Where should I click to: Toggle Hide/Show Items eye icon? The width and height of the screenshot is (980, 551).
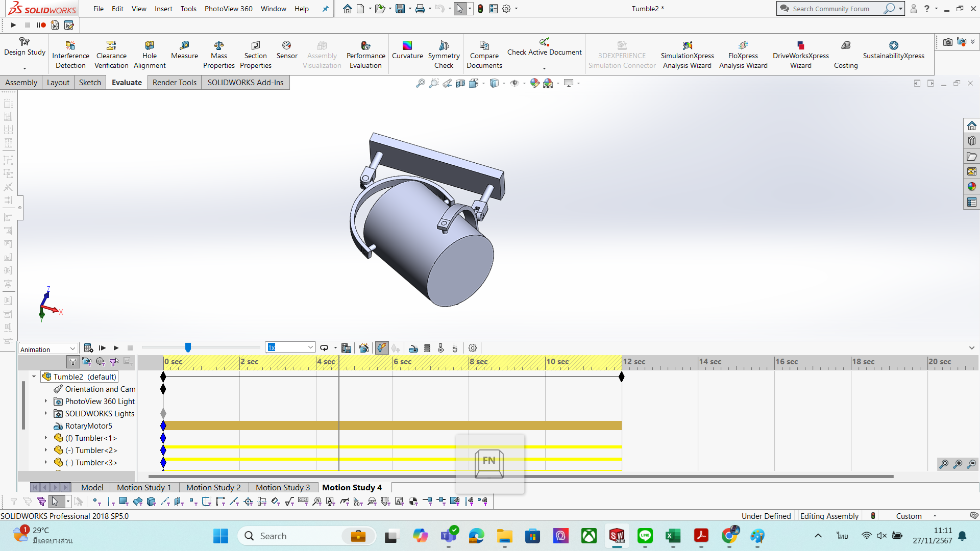pos(514,83)
